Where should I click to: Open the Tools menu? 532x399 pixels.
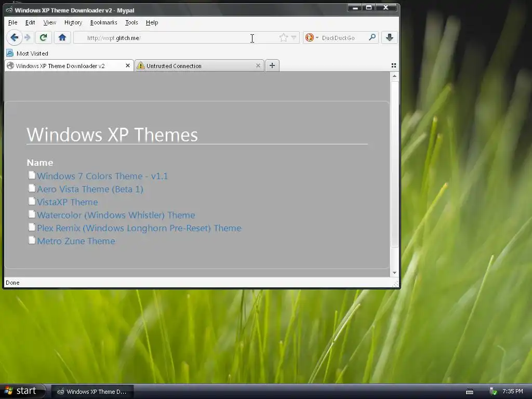pyautogui.click(x=131, y=22)
